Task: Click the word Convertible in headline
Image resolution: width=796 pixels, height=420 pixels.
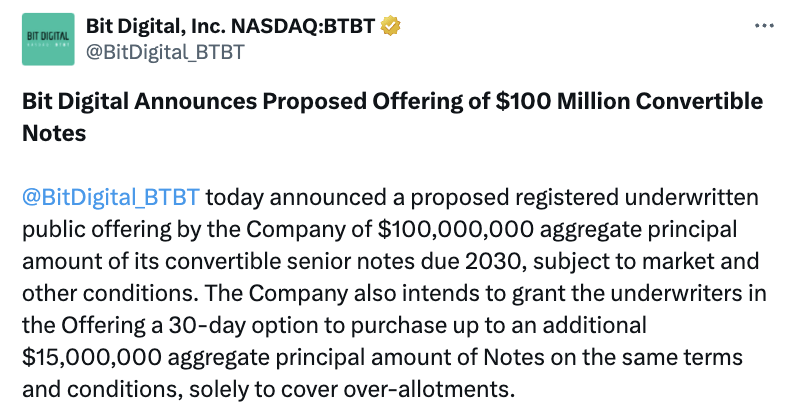Action: tap(699, 101)
